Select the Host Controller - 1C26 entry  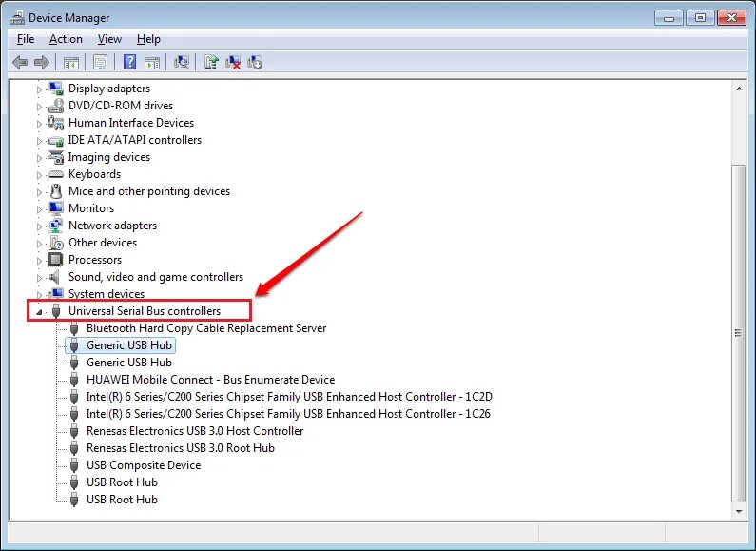tap(288, 414)
